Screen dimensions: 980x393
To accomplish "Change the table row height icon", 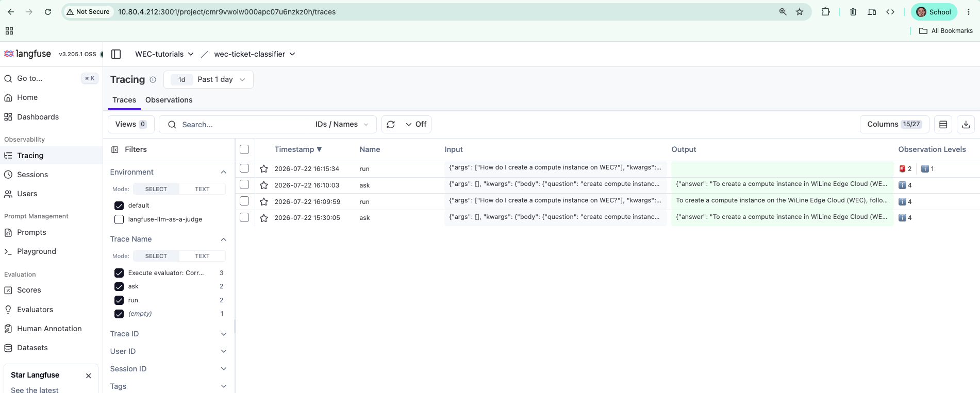I will pos(943,124).
